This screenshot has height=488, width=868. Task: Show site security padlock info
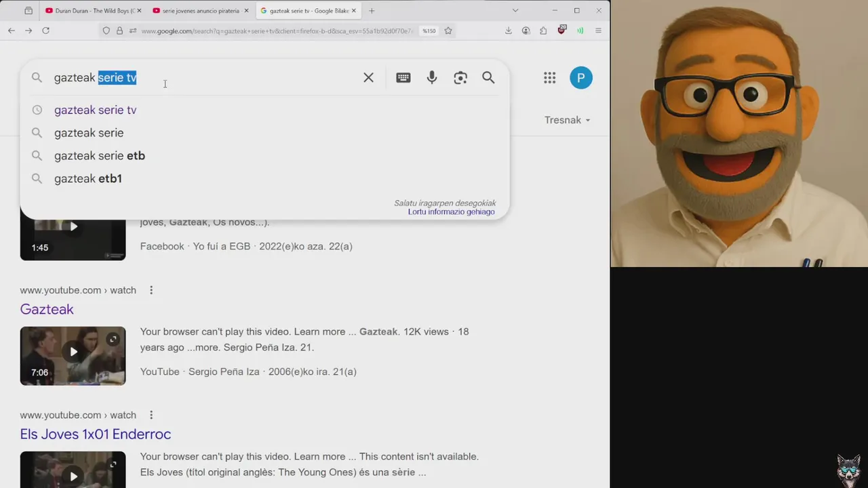119,30
